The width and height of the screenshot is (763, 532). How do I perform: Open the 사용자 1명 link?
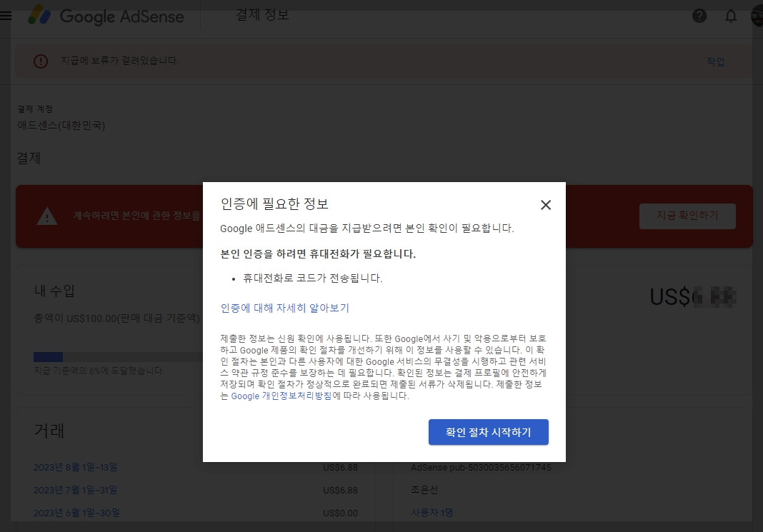point(432,513)
